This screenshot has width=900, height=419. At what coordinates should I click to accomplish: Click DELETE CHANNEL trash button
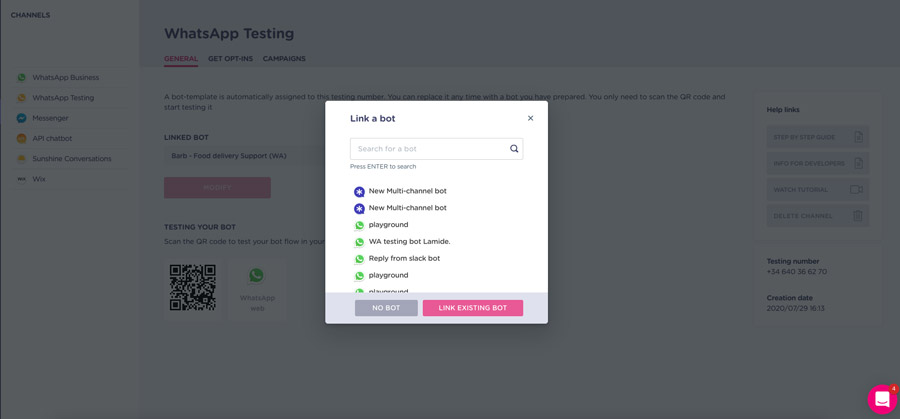pos(817,216)
